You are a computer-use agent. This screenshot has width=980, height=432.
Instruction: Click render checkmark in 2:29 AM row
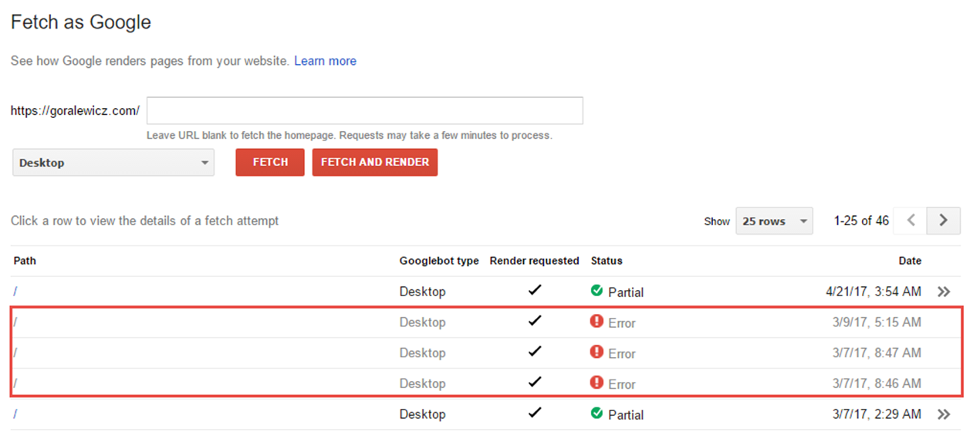tap(535, 413)
